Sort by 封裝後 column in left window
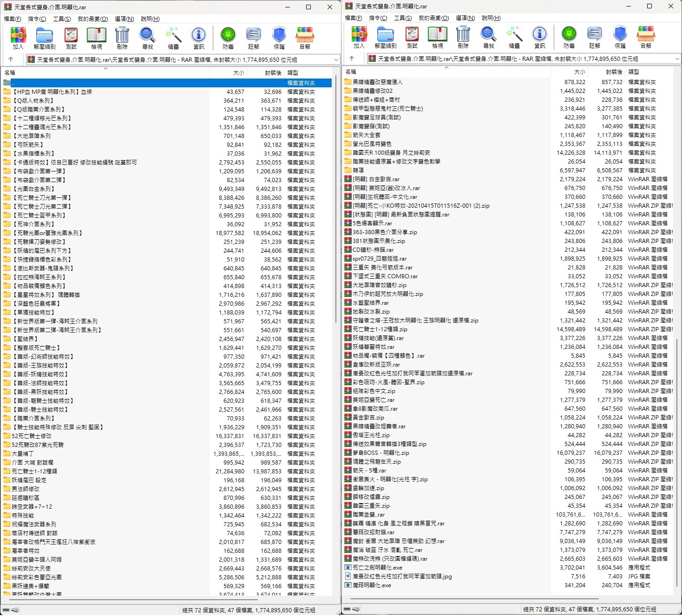 point(265,73)
